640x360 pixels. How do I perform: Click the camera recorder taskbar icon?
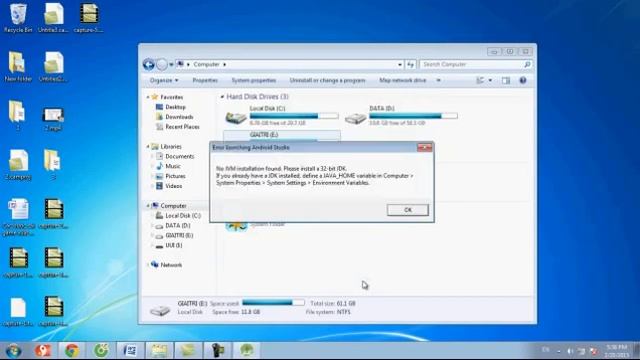point(218,351)
